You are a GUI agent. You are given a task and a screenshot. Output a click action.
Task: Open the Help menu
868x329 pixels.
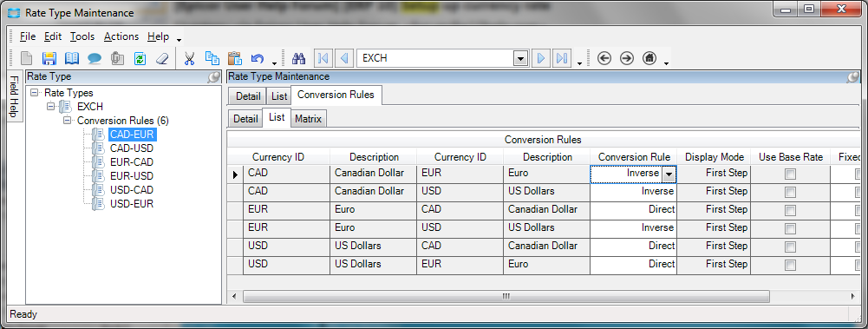point(159,36)
